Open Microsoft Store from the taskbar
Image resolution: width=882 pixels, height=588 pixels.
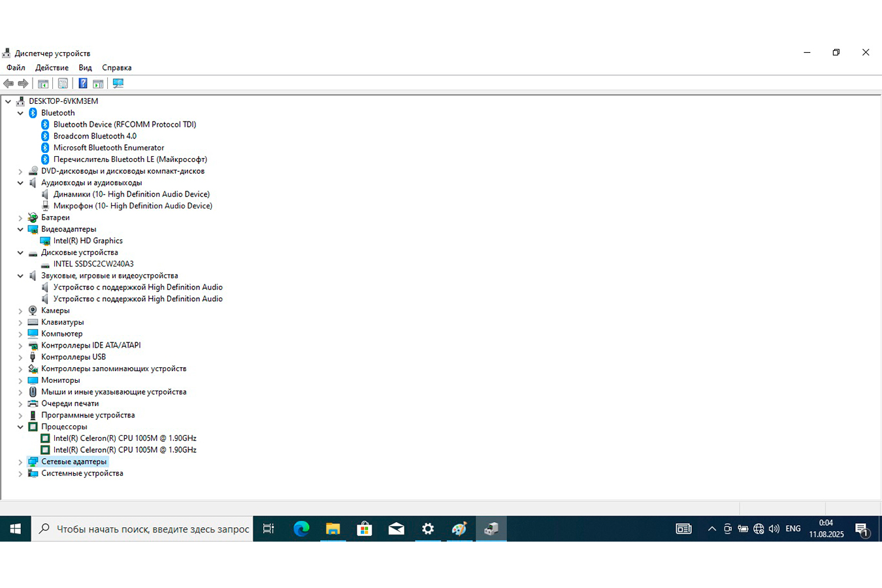(x=365, y=529)
